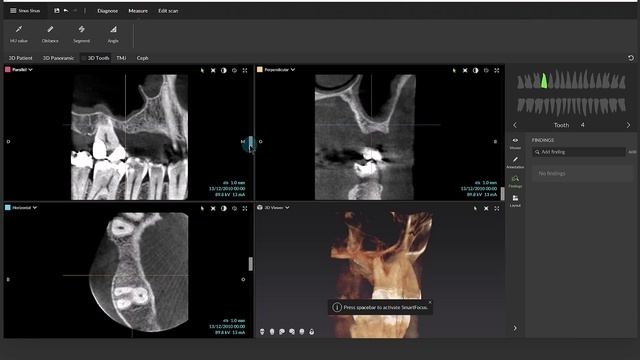Viewport: 640px width, 360px height.
Task: Click the save icon in top bar
Action: [57, 11]
